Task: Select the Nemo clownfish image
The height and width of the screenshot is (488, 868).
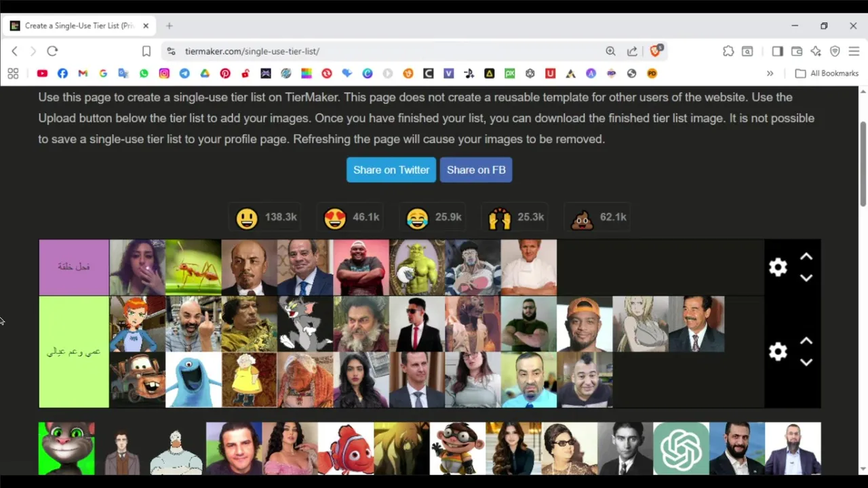Action: [346, 449]
